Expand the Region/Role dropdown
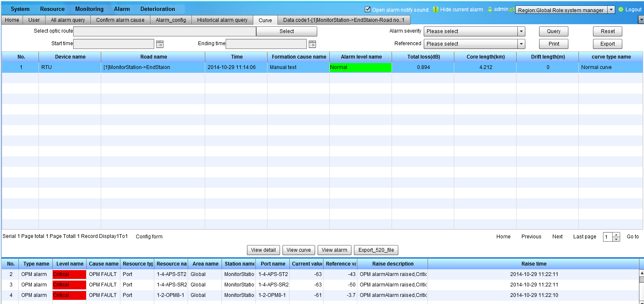 611,10
